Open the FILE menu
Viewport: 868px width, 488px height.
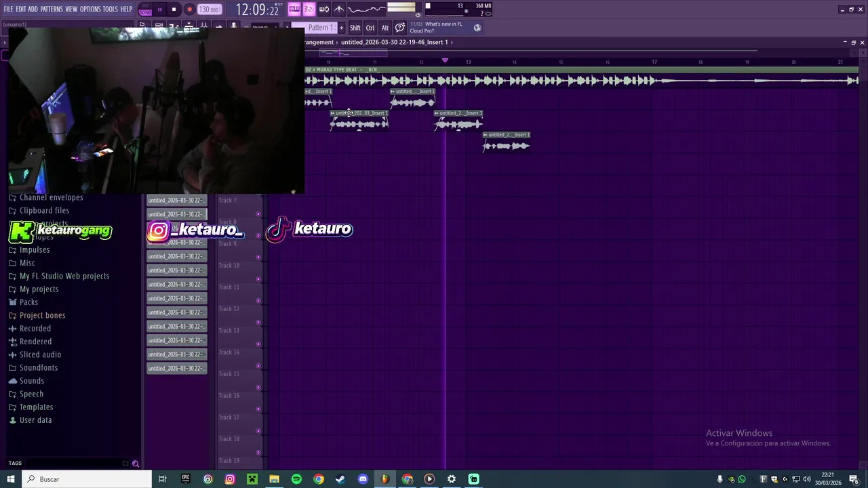coord(9,9)
